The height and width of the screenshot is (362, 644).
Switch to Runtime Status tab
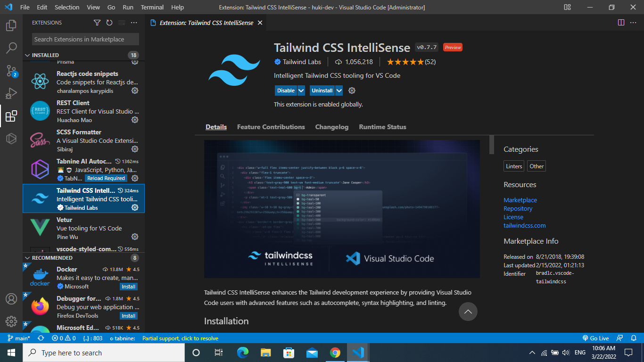click(x=382, y=127)
